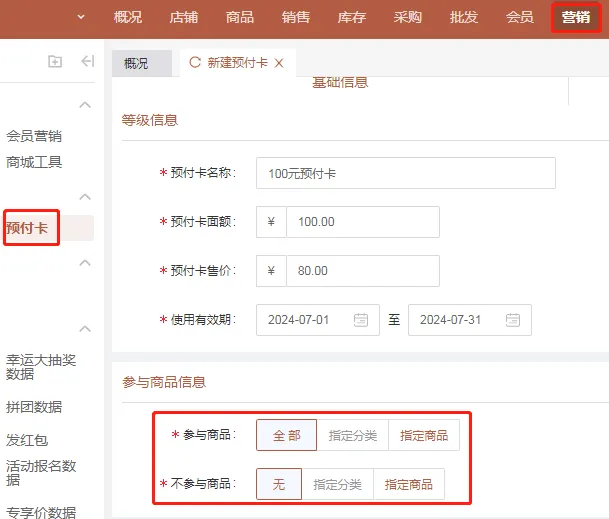Collapse the section above 会员营销
The height and width of the screenshot is (519, 609).
click(85, 105)
